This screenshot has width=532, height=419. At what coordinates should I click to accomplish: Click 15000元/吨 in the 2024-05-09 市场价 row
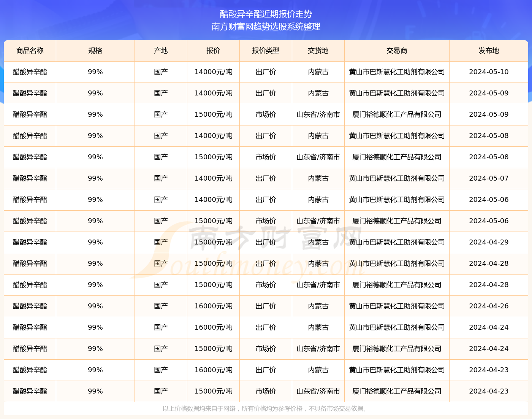pos(213,114)
